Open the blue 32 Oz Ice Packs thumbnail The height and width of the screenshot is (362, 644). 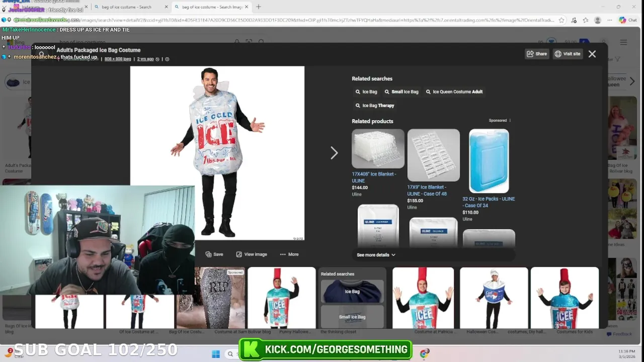point(489,161)
